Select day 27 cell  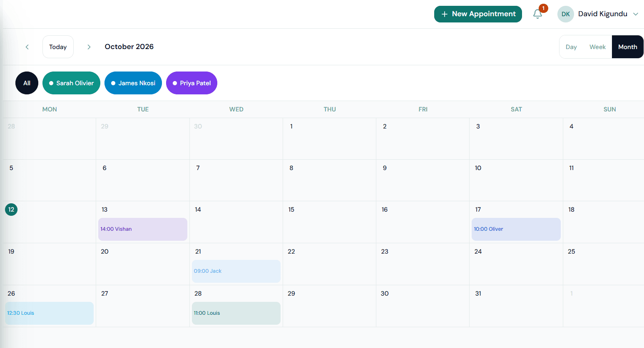point(143,306)
